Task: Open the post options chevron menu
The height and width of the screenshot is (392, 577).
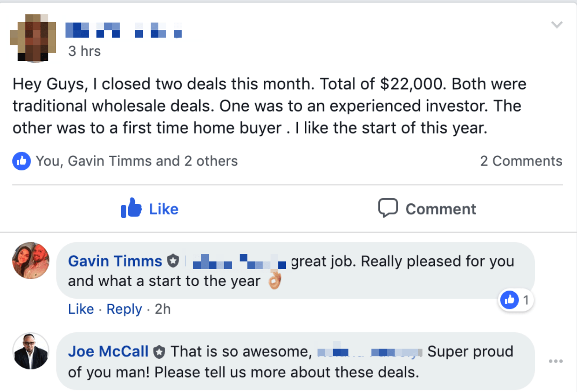Action: click(x=556, y=25)
